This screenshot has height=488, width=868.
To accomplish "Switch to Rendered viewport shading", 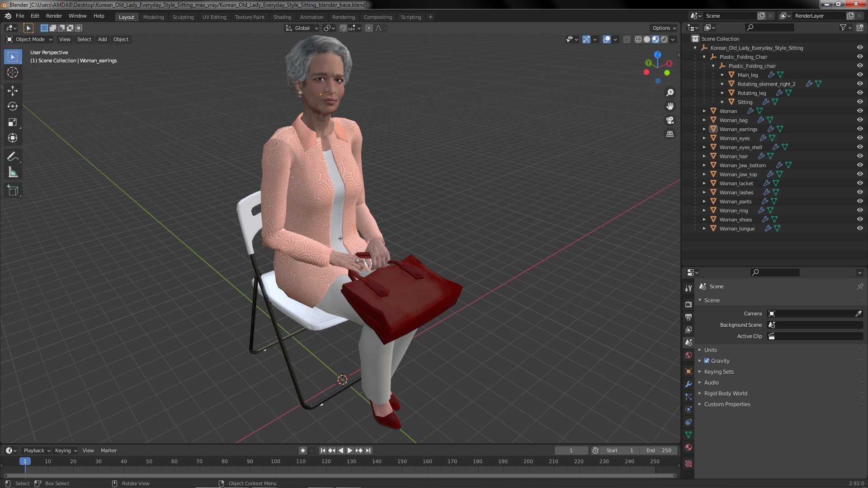I will point(664,40).
